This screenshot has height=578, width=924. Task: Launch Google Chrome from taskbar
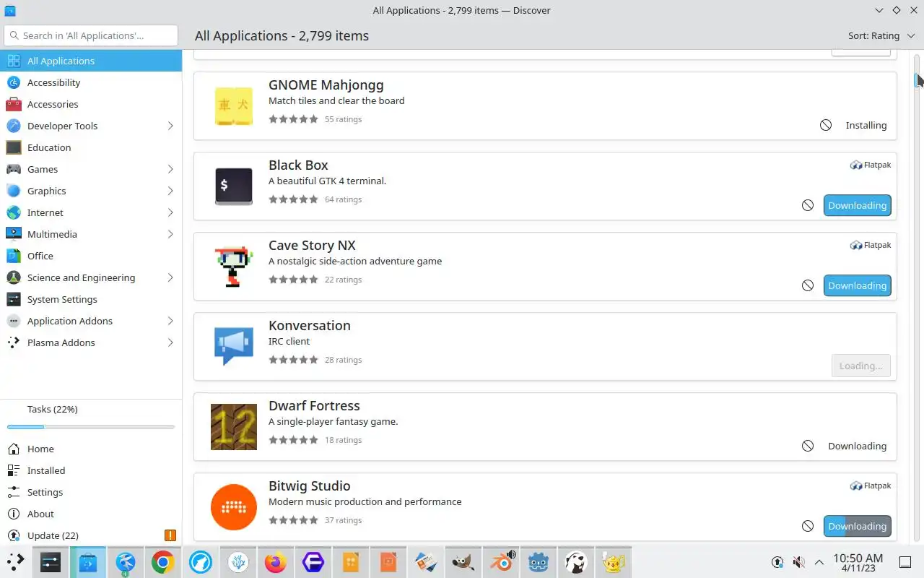[163, 562]
